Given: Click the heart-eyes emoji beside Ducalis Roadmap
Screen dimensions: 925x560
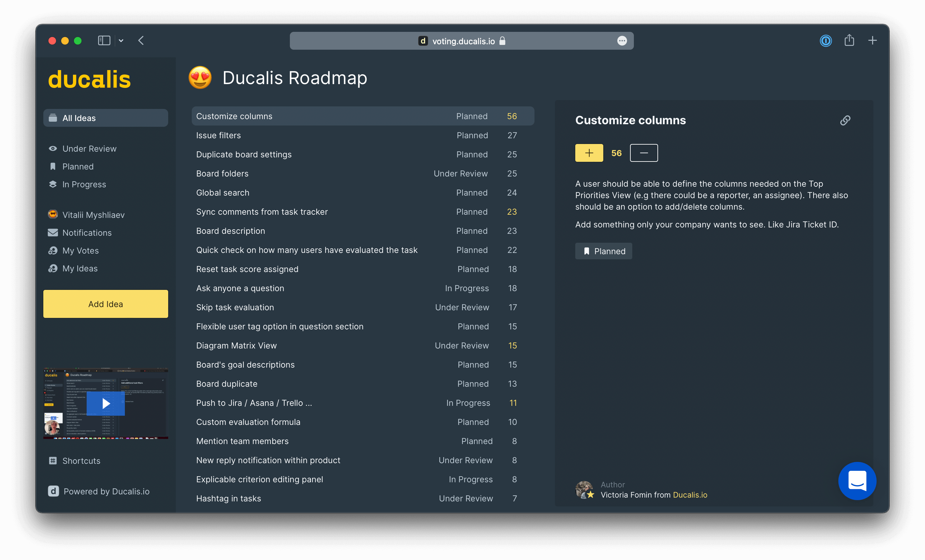Looking at the screenshot, I should 200,78.
